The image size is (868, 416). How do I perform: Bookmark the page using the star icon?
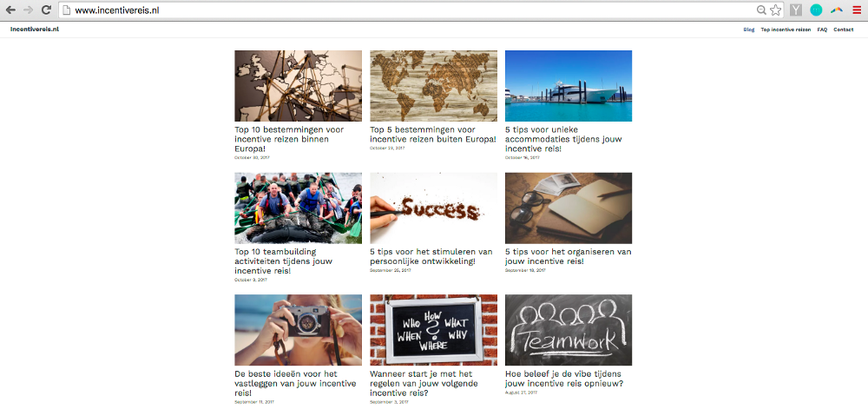(x=775, y=10)
